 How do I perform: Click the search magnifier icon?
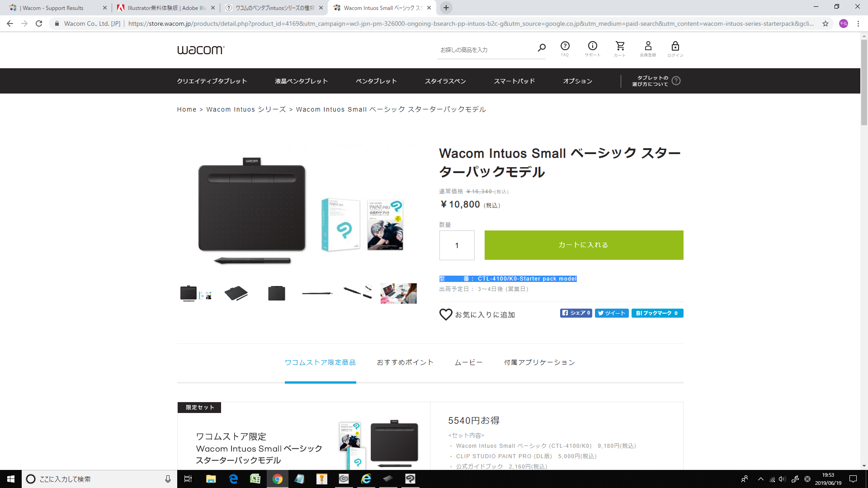point(542,47)
